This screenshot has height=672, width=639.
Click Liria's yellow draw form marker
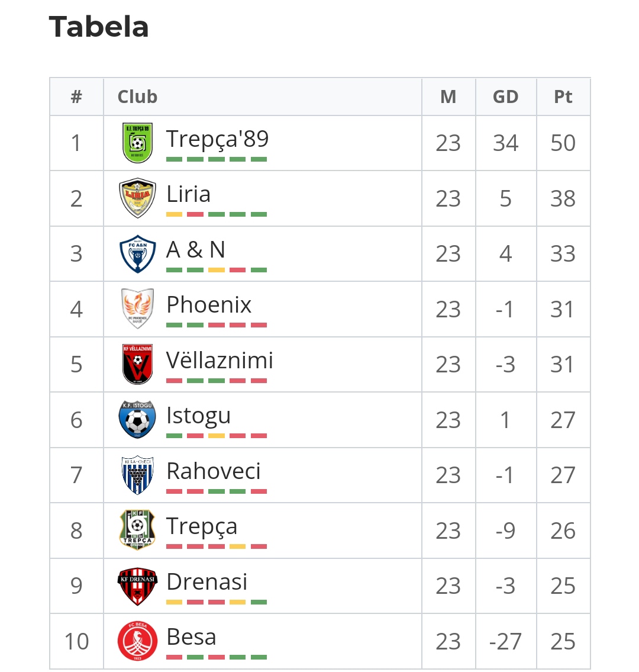tap(175, 214)
